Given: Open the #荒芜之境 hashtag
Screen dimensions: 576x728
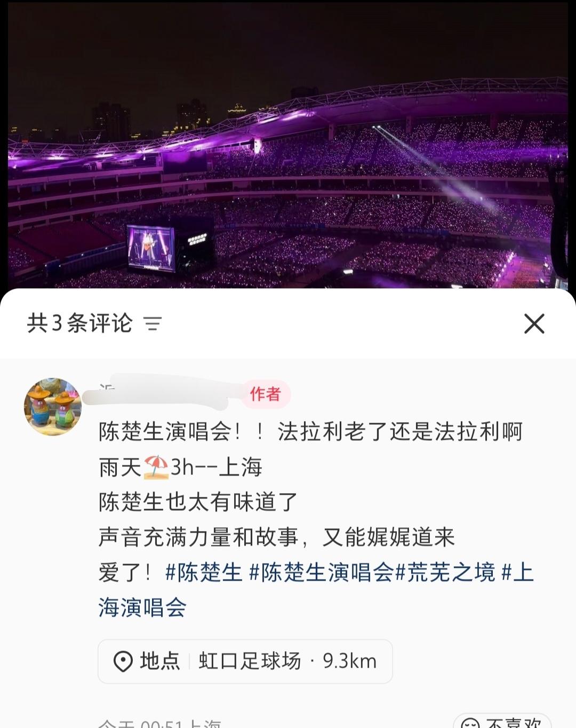Looking at the screenshot, I should (445, 572).
